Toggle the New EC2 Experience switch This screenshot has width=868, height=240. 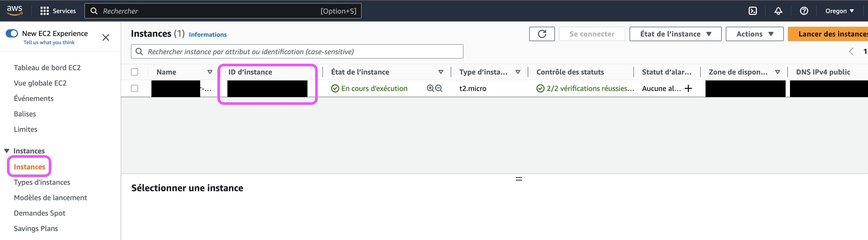click(x=12, y=33)
